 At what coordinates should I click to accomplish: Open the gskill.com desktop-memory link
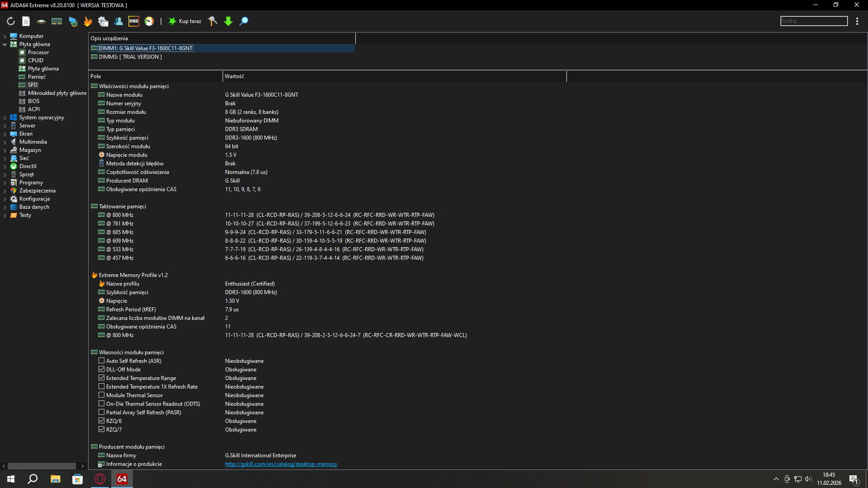(281, 464)
